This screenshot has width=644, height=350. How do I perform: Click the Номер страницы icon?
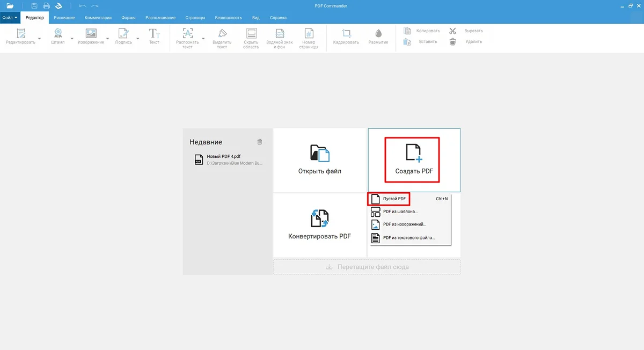coord(309,38)
